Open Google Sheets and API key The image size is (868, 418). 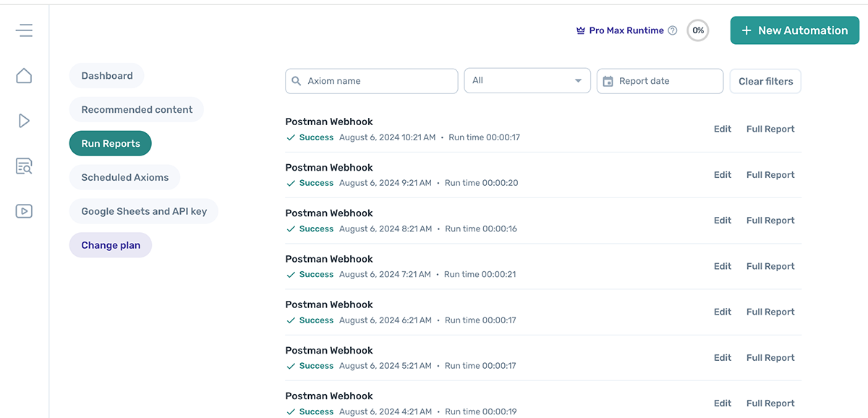(144, 211)
